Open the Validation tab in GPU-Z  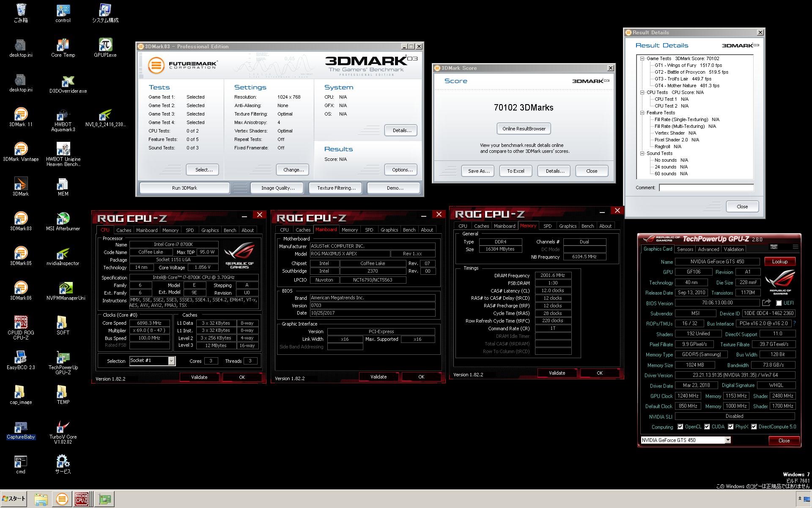pos(733,249)
